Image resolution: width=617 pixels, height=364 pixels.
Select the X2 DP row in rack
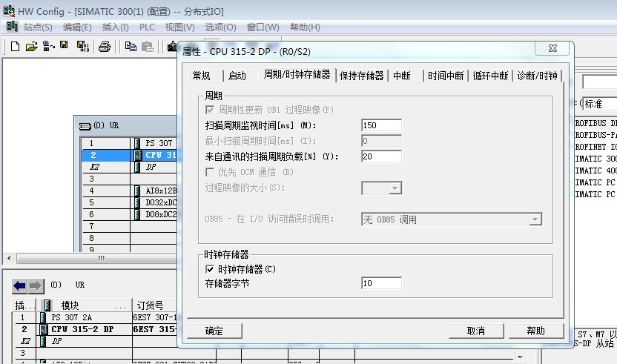click(x=129, y=167)
